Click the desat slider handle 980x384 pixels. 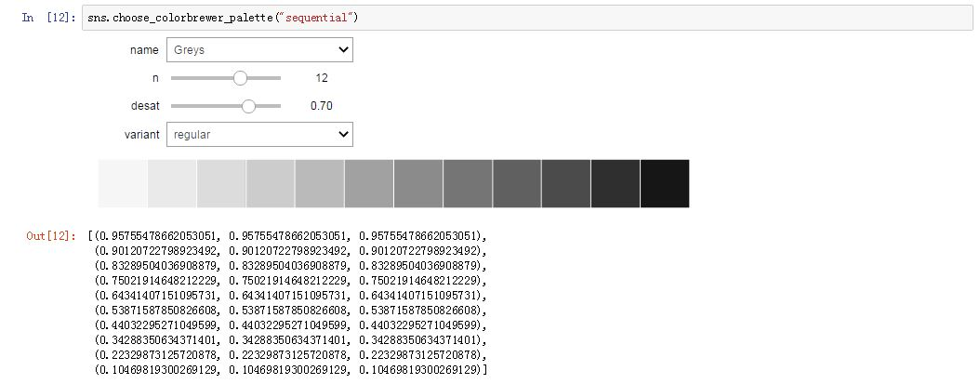pyautogui.click(x=249, y=106)
